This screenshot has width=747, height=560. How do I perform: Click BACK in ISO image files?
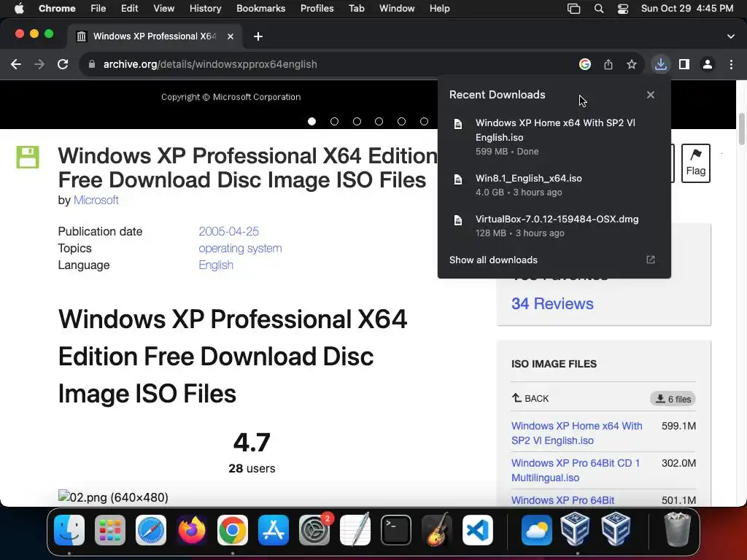(x=530, y=399)
